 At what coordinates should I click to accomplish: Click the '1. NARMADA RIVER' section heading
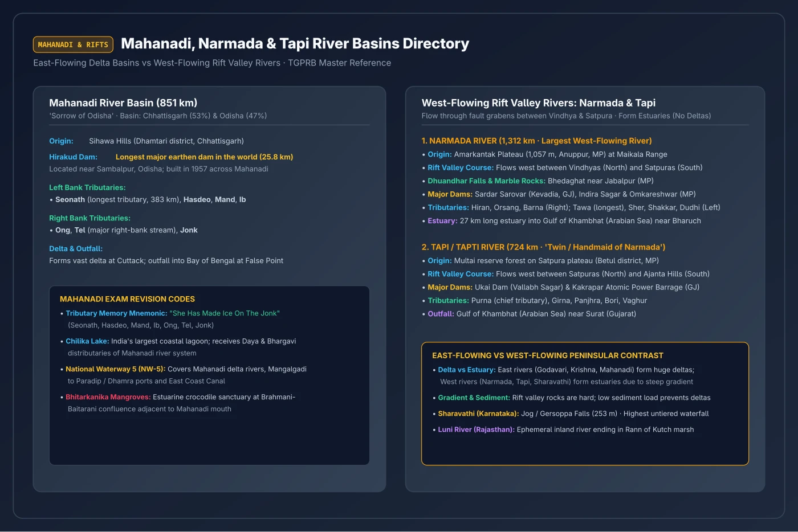click(537, 141)
